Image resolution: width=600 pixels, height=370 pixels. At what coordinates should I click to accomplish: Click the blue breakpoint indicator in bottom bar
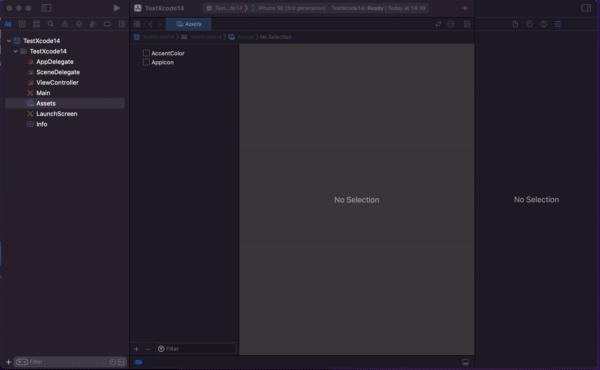point(139,362)
